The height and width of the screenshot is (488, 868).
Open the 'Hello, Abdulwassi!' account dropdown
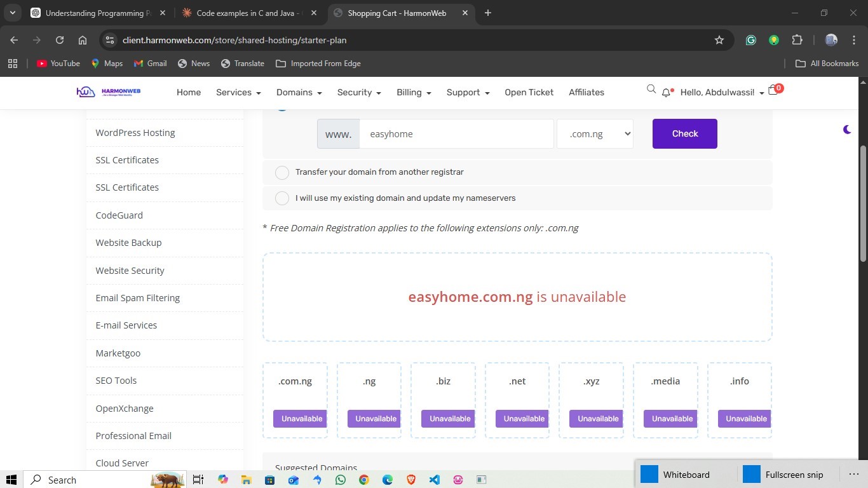722,92
